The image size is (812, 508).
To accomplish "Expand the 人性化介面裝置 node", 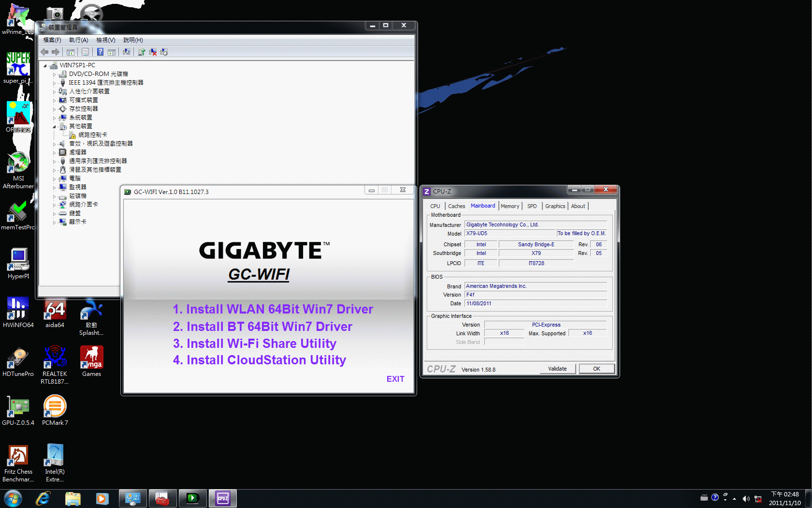I will tap(54, 92).
